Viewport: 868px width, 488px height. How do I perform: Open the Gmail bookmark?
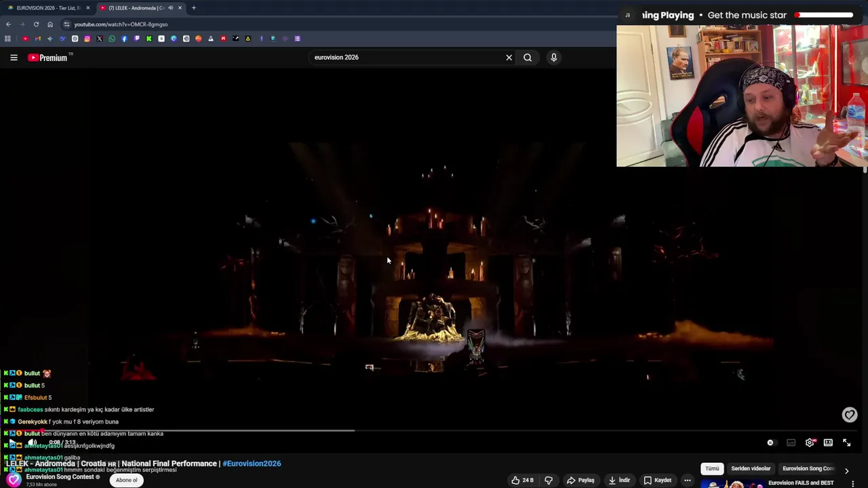point(37,39)
